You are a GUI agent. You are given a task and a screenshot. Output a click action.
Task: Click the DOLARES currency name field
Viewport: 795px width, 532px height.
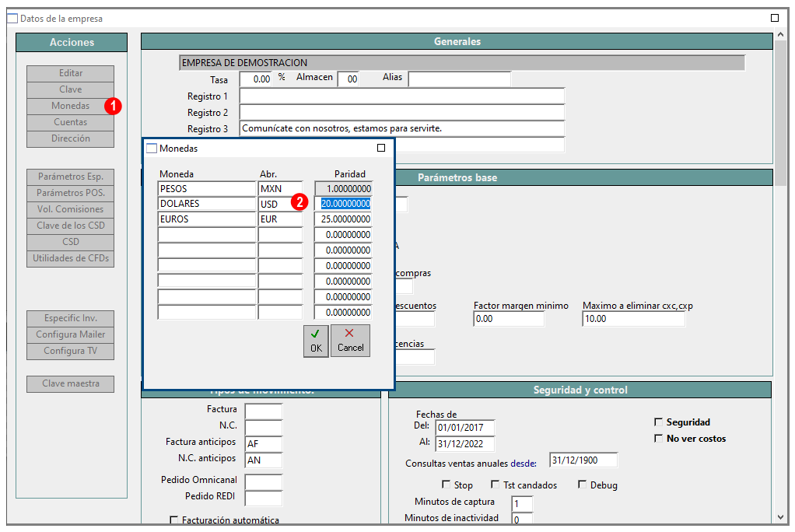207,204
